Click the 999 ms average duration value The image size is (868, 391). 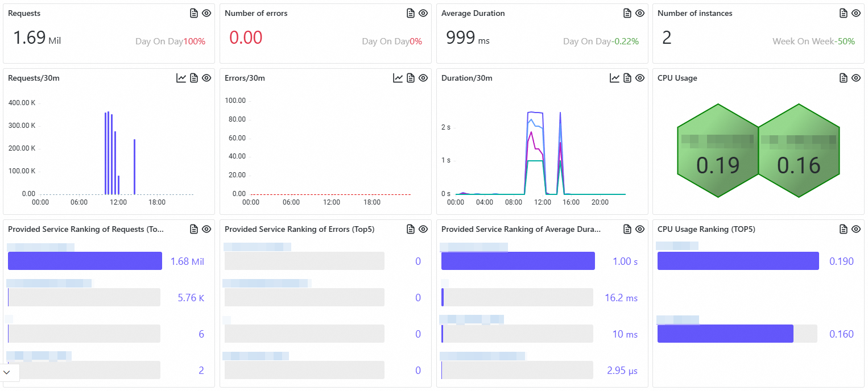[468, 38]
